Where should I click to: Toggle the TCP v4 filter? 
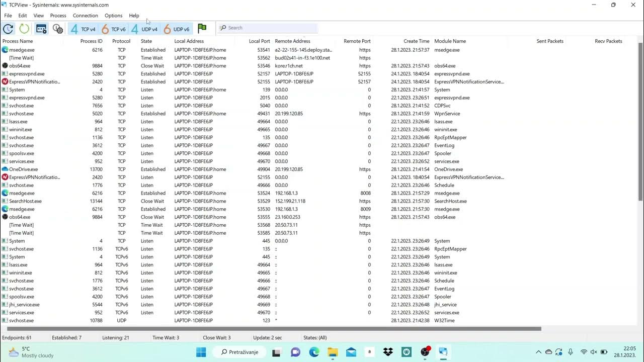pyautogui.click(x=83, y=29)
